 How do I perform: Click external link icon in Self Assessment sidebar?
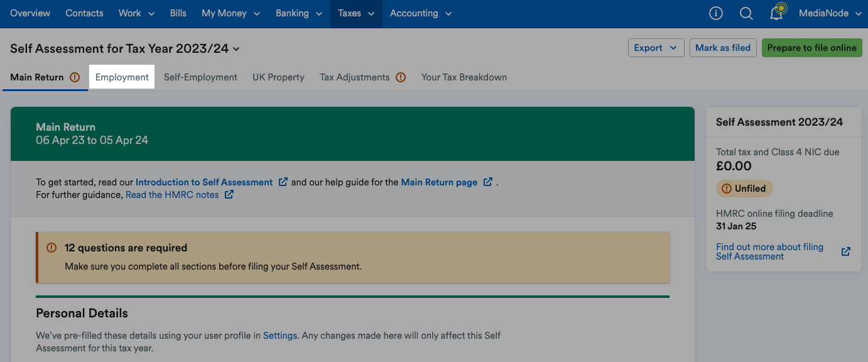[846, 251]
